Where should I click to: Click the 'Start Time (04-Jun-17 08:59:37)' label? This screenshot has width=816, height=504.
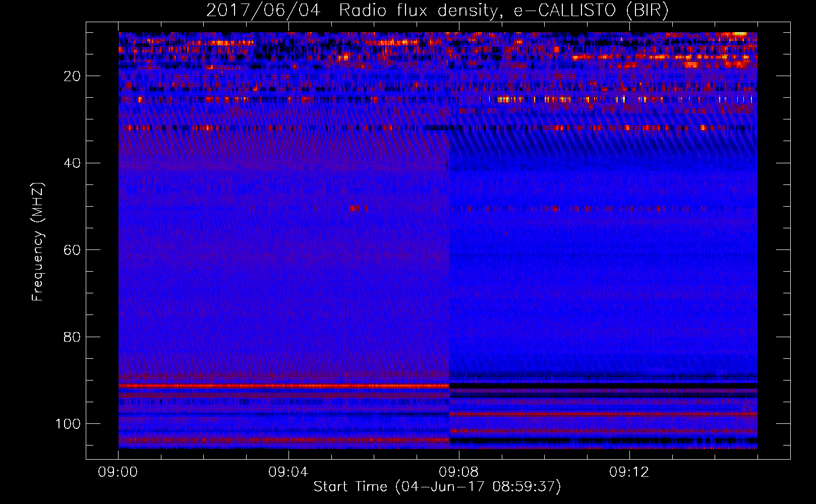pyautogui.click(x=437, y=487)
